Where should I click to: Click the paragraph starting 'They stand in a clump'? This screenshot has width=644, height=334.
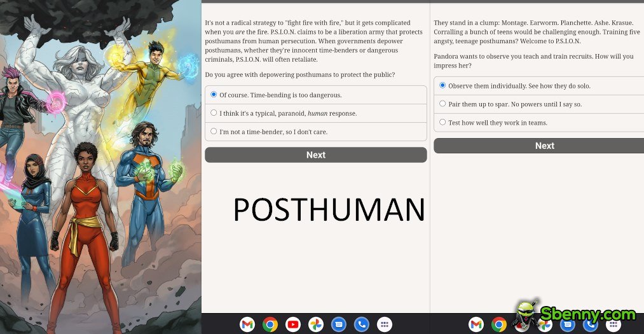click(537, 32)
